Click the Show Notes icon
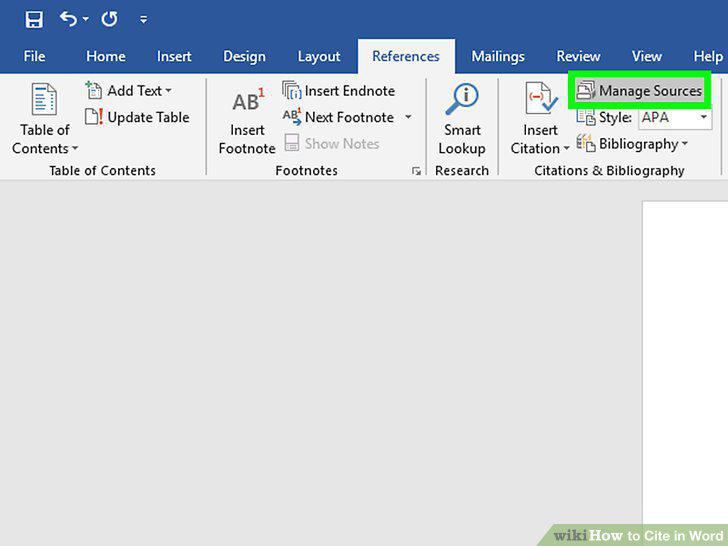Image resolution: width=728 pixels, height=546 pixels. [x=292, y=143]
